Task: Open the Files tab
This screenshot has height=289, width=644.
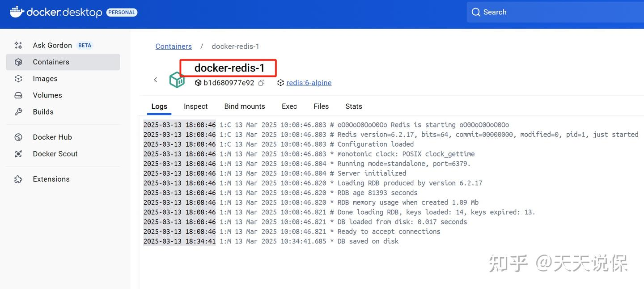Action: pos(321,106)
